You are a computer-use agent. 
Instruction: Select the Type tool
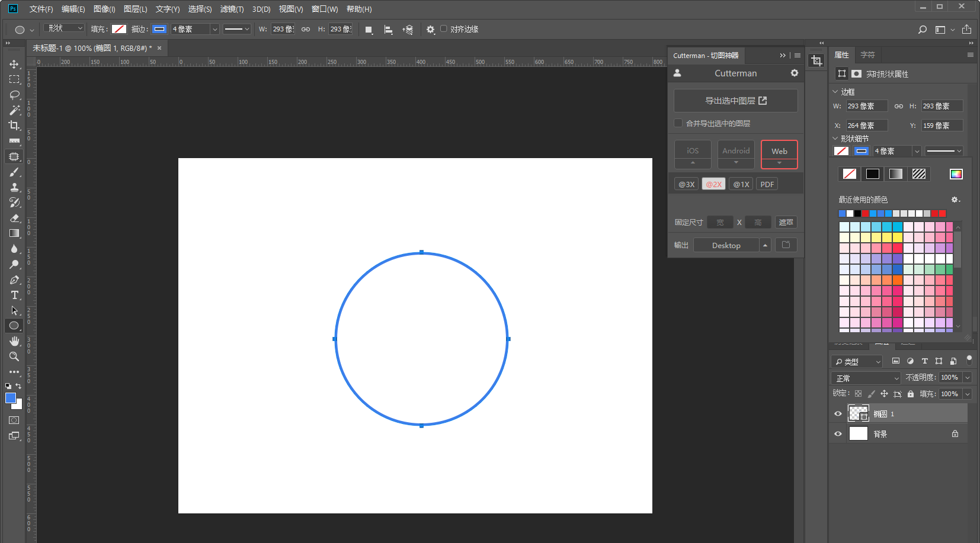click(x=14, y=295)
